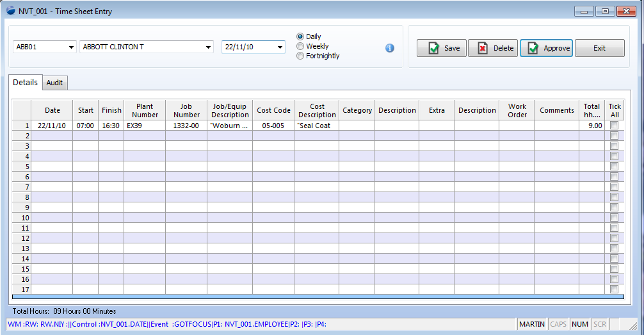Click the Total Hours summary text

pyautogui.click(x=65, y=311)
